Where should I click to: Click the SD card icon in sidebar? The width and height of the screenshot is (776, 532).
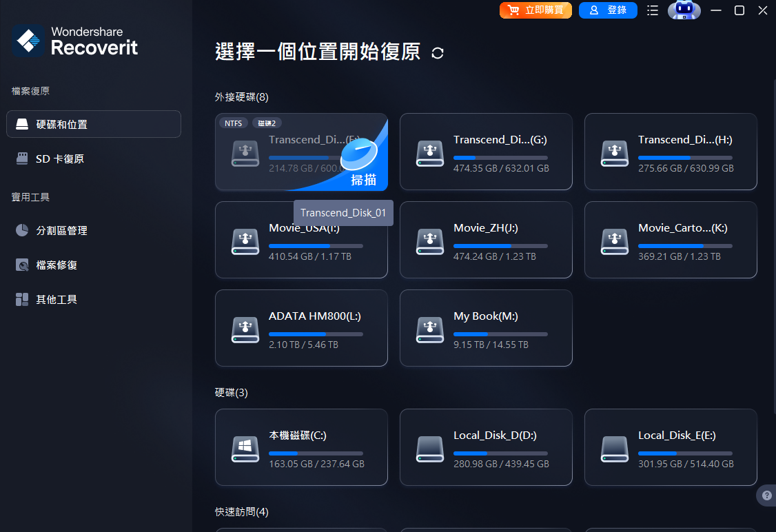[x=22, y=158]
